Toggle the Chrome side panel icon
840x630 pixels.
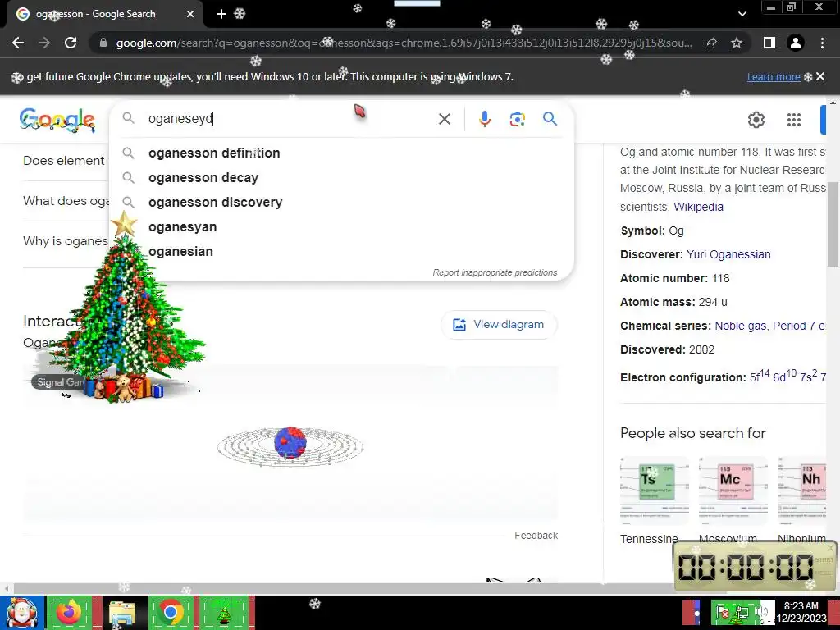click(769, 43)
